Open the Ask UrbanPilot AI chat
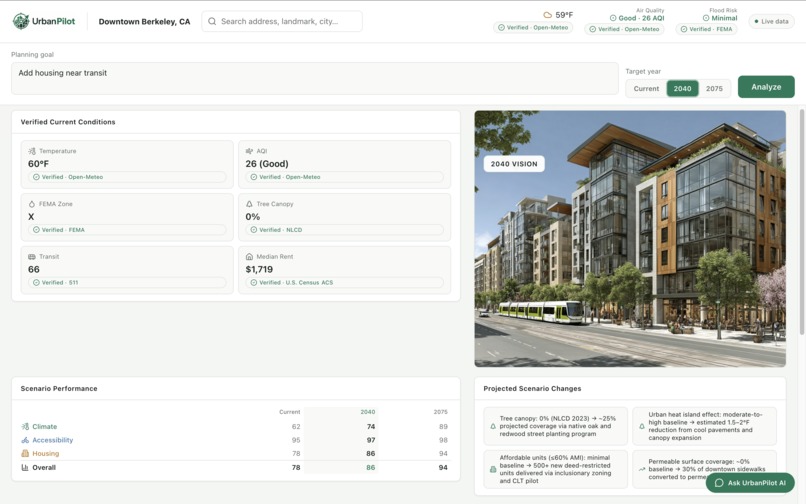This screenshot has height=504, width=806. pos(750,483)
